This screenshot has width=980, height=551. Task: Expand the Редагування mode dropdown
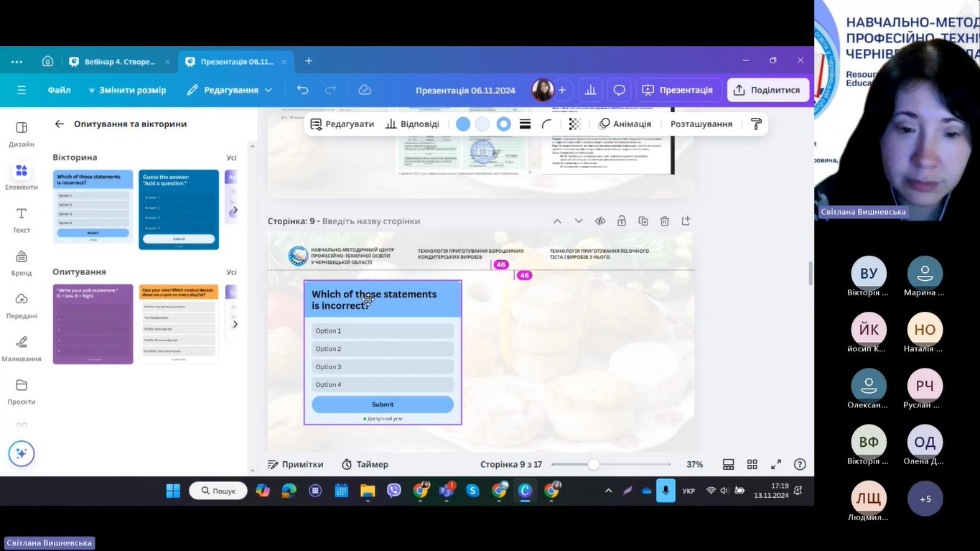tap(230, 90)
